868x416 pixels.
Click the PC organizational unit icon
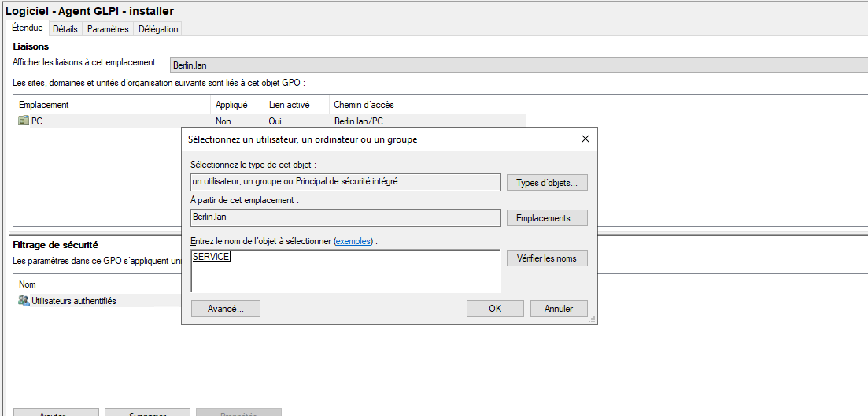tap(24, 121)
